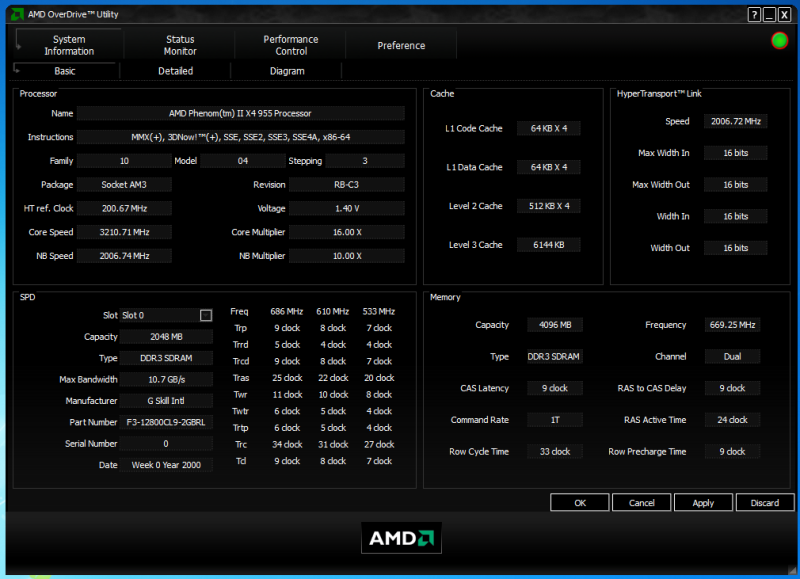Click the Part Number value F3-12800CL9-2GBRL
800x579 pixels.
tap(166, 422)
